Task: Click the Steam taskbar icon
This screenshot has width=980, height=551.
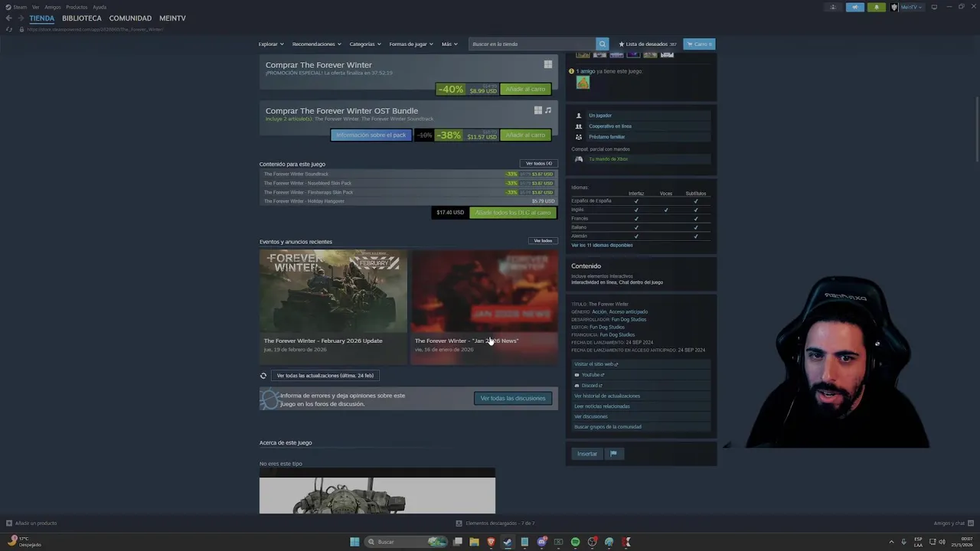Action: [508, 542]
